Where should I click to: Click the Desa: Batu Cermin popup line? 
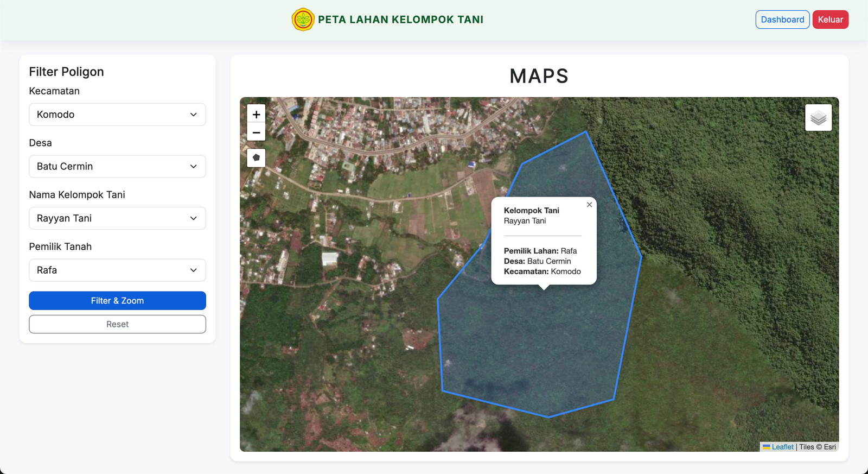coord(537,261)
